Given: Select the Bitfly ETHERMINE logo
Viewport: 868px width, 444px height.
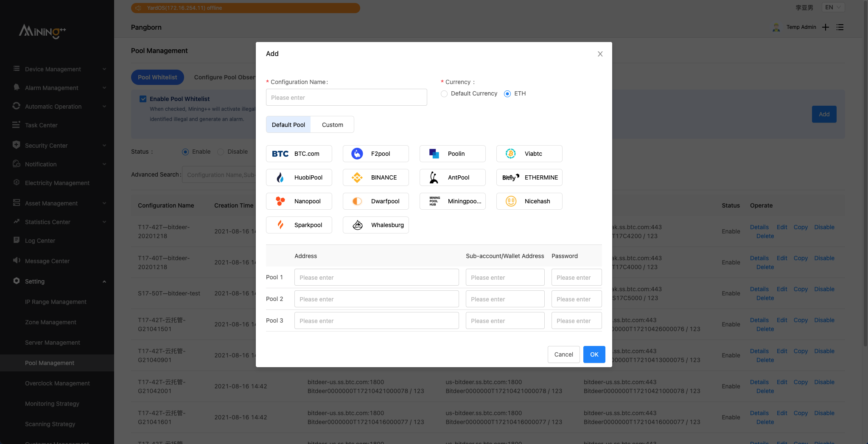Looking at the screenshot, I should [x=511, y=177].
